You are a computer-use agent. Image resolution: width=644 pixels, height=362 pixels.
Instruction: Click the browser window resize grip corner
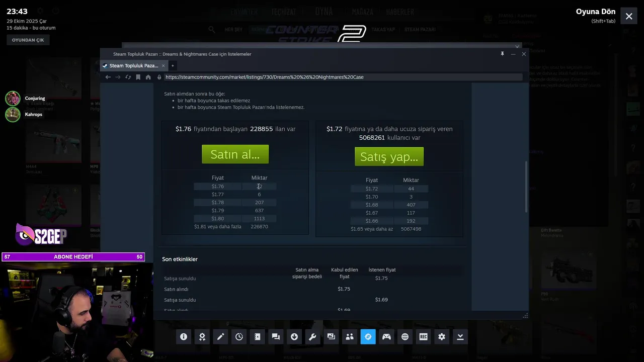[x=525, y=316]
